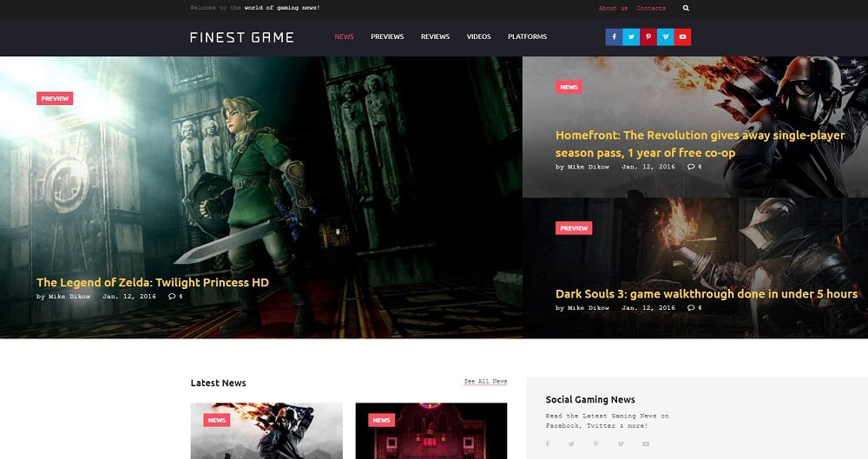Click Facebook icon under Social Gaming News
The width and height of the screenshot is (868, 459).
(x=548, y=444)
